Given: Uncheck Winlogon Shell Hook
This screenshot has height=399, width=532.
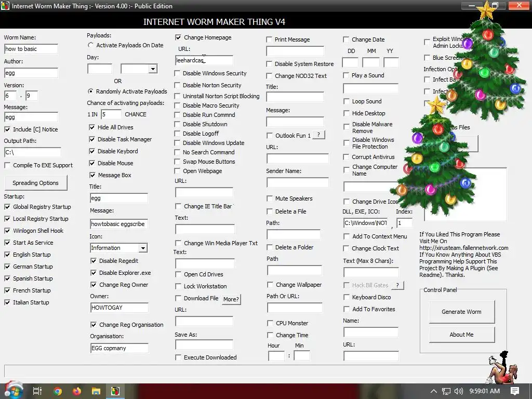Looking at the screenshot, I should click(7, 231).
